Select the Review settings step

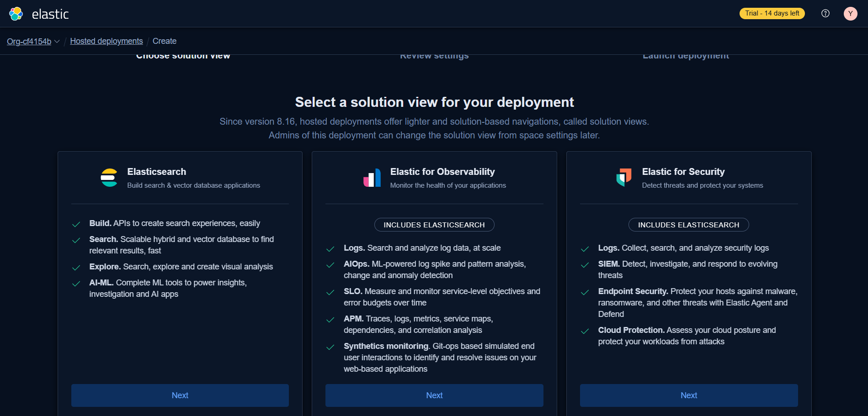pos(434,57)
